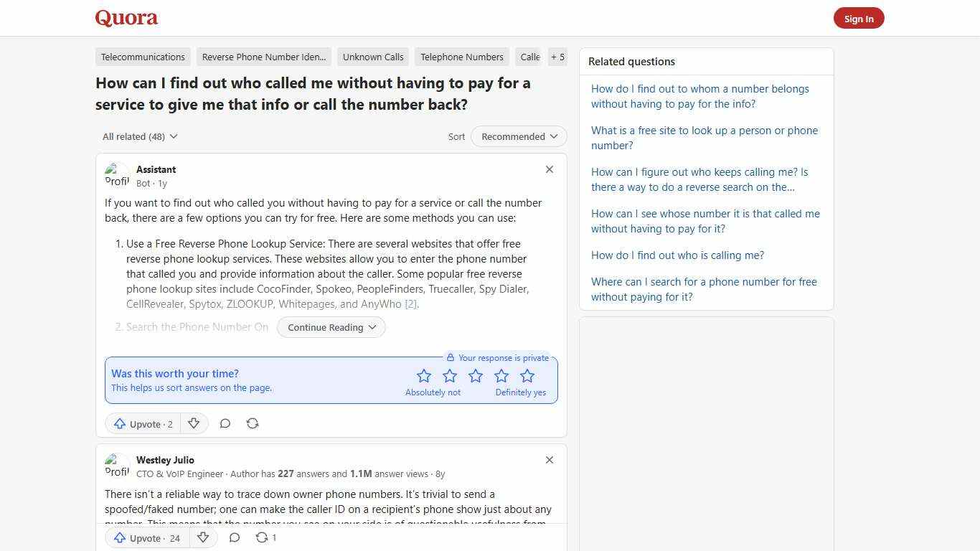This screenshot has width=980, height=551.
Task: Open comments on Westley Julio's answer
Action: 234,537
